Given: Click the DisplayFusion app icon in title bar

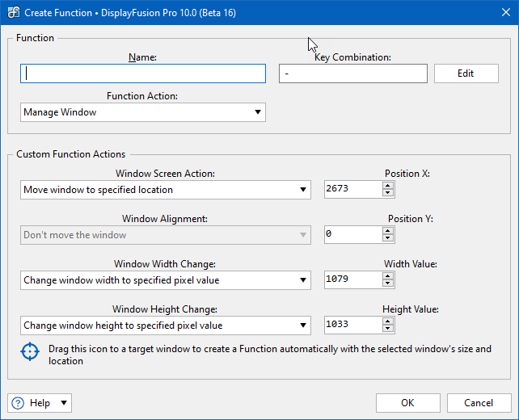Looking at the screenshot, I should click(14, 13).
